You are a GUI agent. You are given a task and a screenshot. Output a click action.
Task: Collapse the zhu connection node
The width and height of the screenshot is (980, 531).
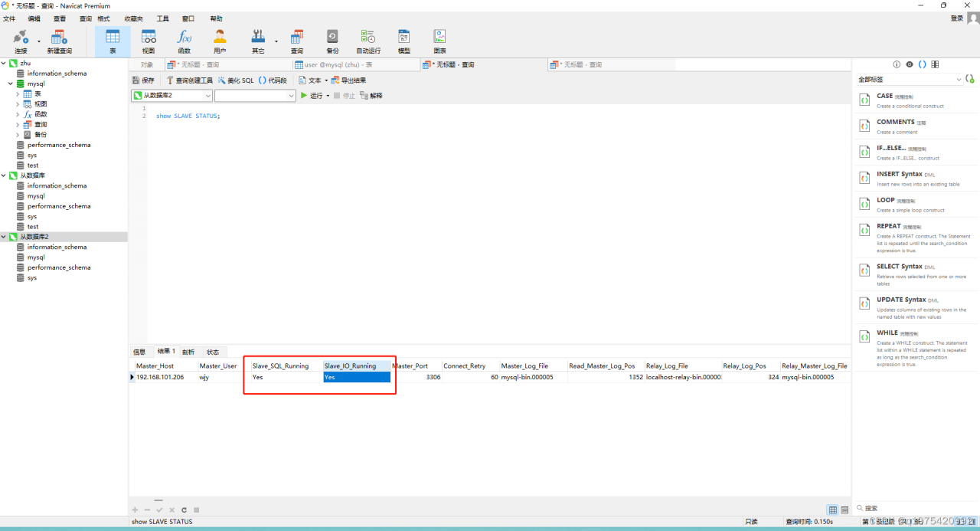click(4, 63)
